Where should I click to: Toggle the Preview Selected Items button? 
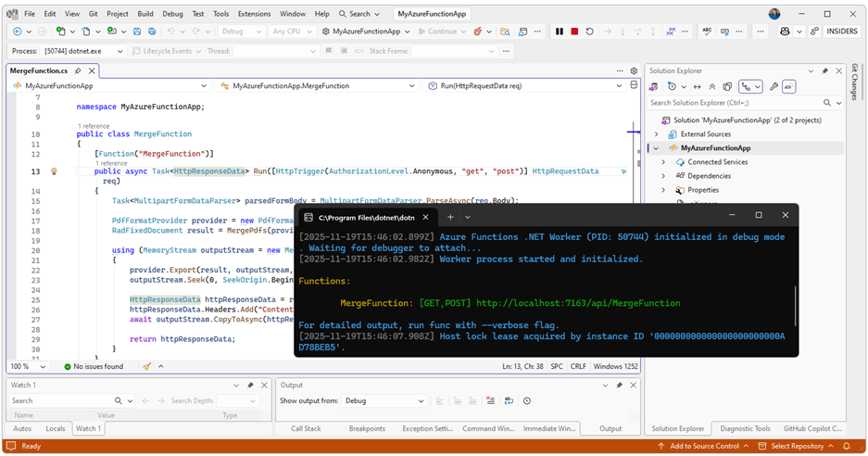[x=789, y=86]
